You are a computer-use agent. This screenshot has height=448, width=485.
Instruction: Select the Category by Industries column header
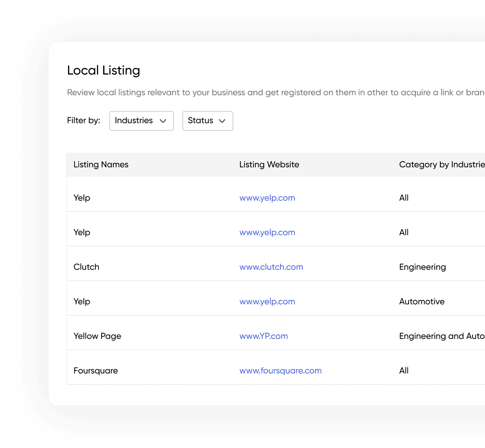tap(441, 165)
